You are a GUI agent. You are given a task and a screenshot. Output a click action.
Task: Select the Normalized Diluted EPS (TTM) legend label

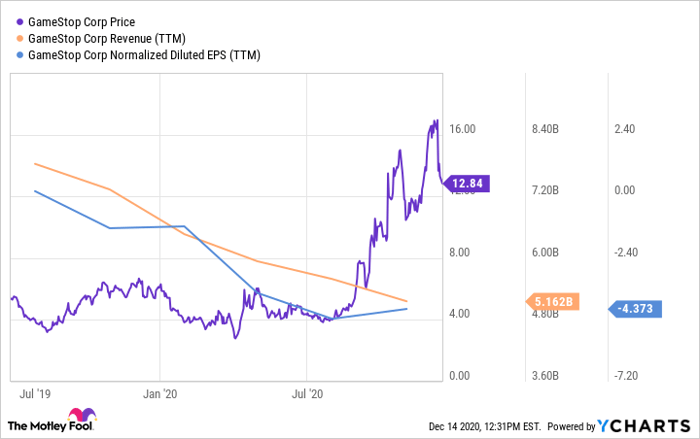click(144, 55)
